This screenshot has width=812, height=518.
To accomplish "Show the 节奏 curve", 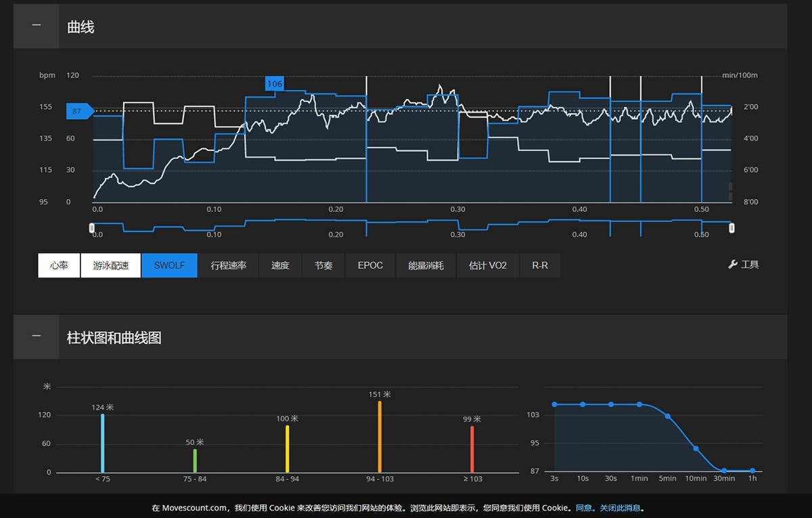I will 323,265.
